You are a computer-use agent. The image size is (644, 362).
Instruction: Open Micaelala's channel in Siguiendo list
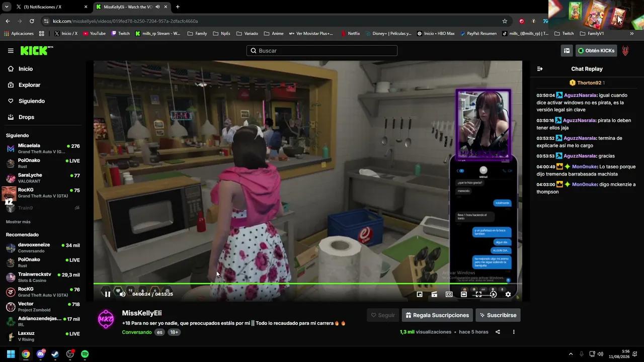tap(42, 148)
